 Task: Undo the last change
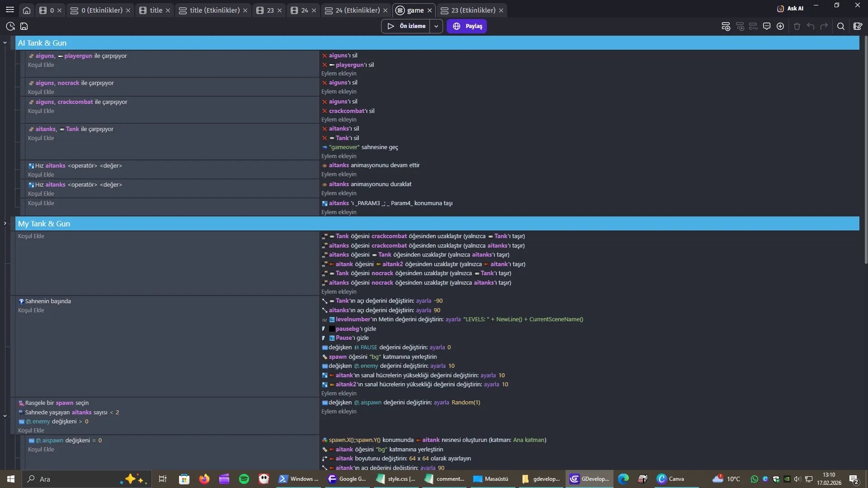tap(811, 26)
